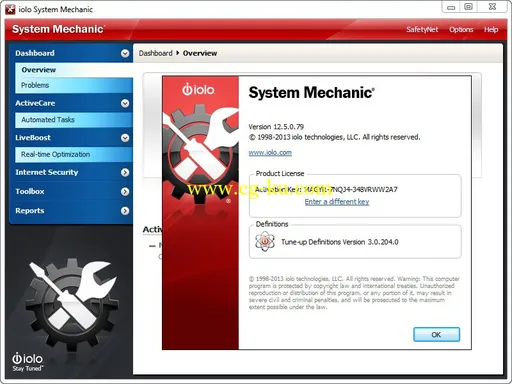This screenshot has height=384, width=512.
Task: Collapse the Dashboard section
Action: tap(125, 53)
